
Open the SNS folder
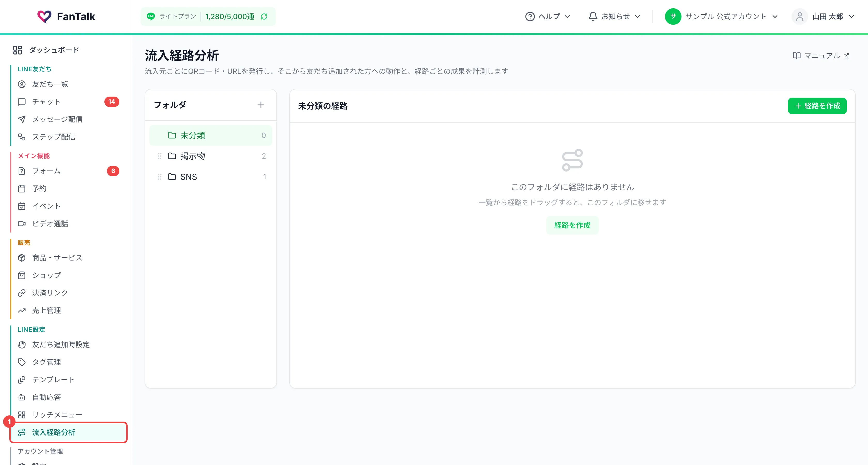[211, 176]
